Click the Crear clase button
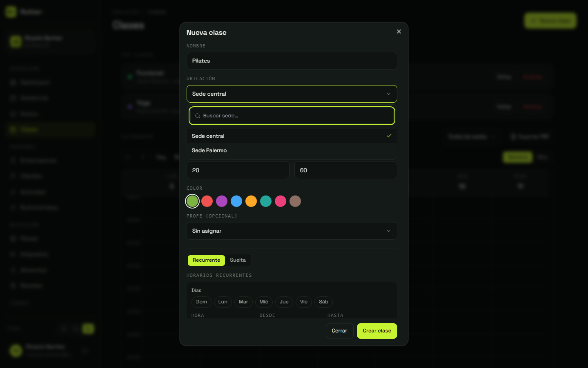 click(x=377, y=331)
